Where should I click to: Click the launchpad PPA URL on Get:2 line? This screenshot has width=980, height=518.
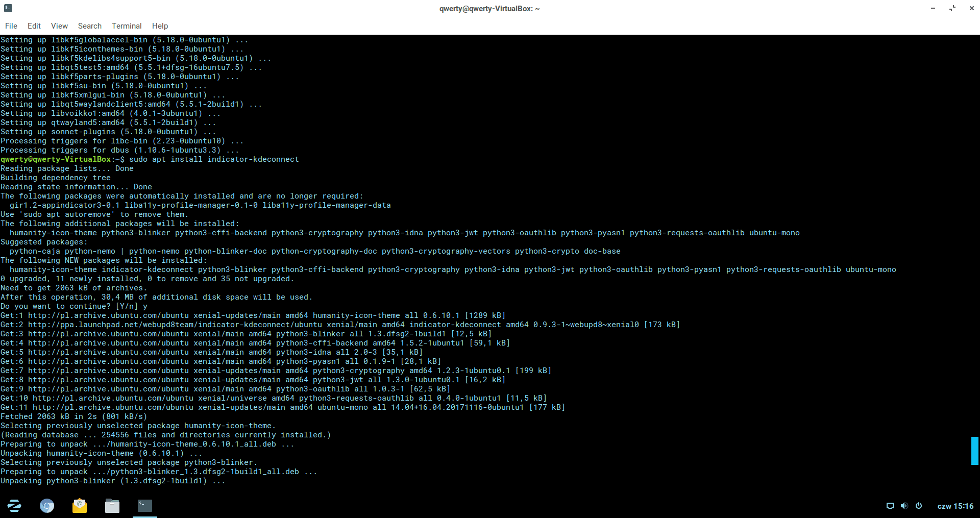tap(175, 325)
